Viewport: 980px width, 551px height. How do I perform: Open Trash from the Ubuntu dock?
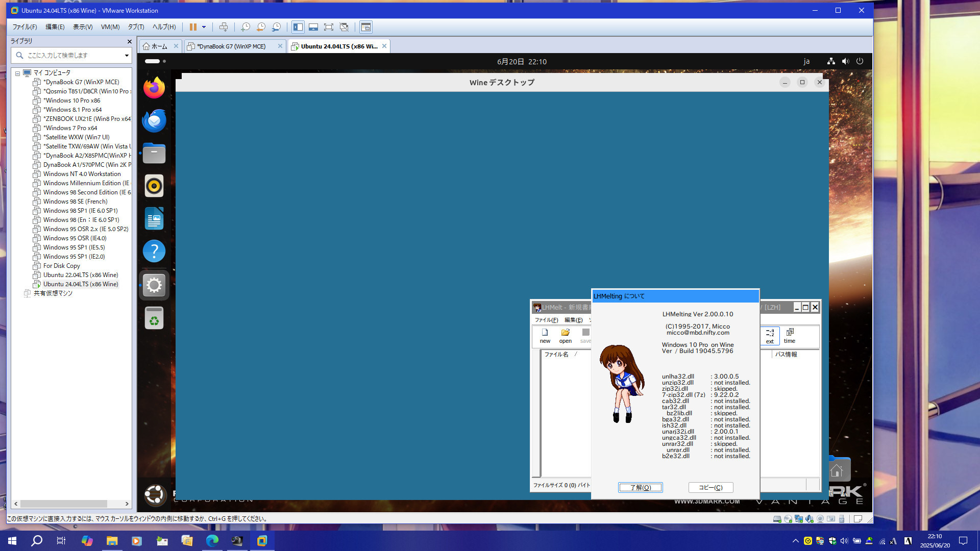pos(154,318)
